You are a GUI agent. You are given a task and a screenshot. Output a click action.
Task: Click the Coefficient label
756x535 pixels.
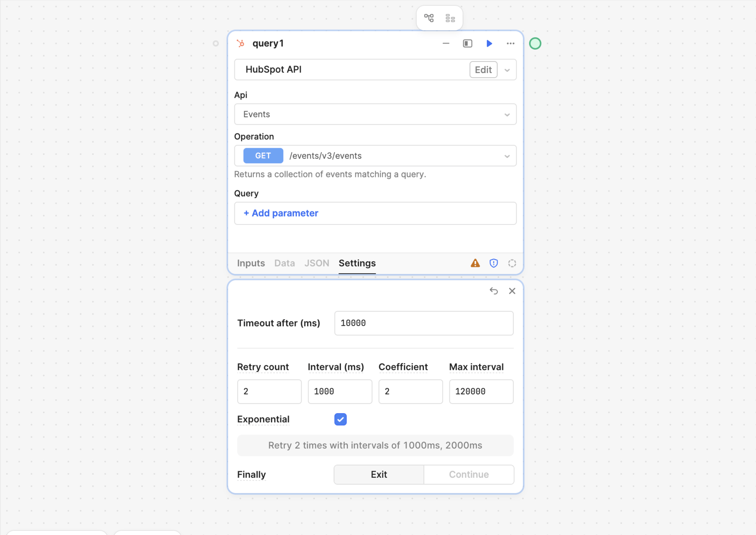[x=403, y=367]
